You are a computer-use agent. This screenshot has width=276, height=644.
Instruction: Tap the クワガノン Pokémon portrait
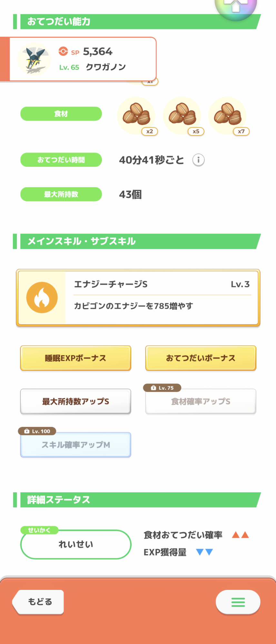click(x=34, y=59)
